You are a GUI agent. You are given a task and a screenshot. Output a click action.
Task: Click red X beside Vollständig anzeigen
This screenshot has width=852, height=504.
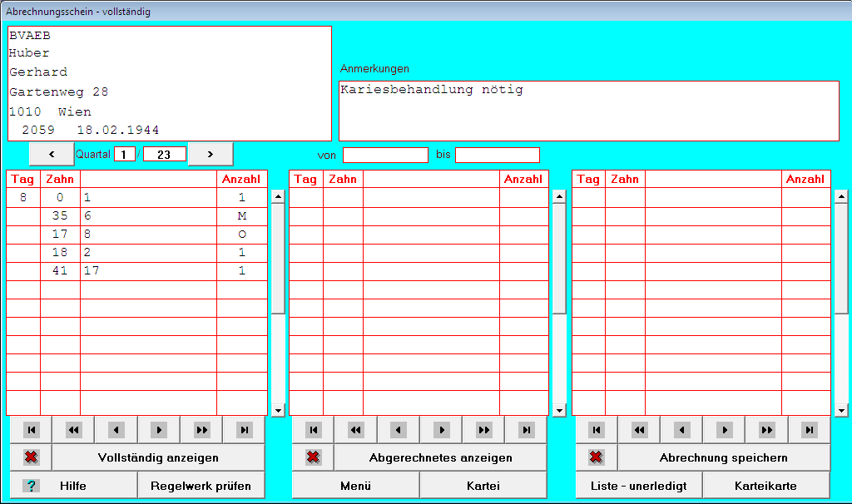click(32, 457)
